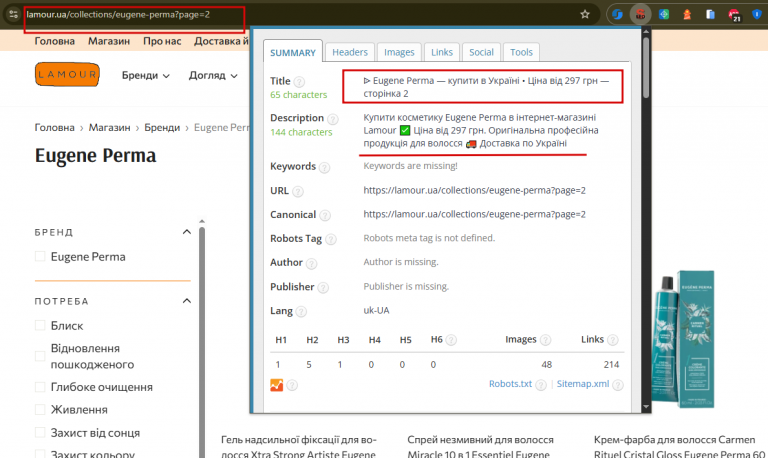Bookmark this page with the star icon
Screen dimensions: 768x458
[x=585, y=14]
